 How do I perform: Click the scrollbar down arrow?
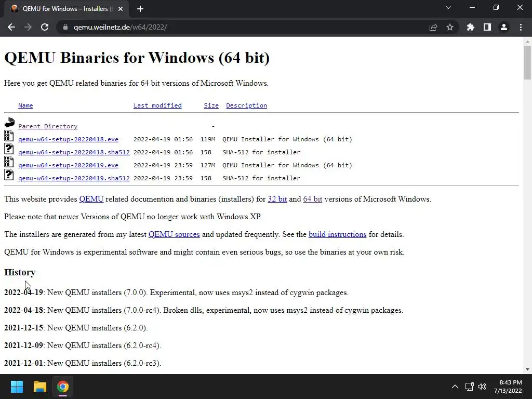click(527, 369)
